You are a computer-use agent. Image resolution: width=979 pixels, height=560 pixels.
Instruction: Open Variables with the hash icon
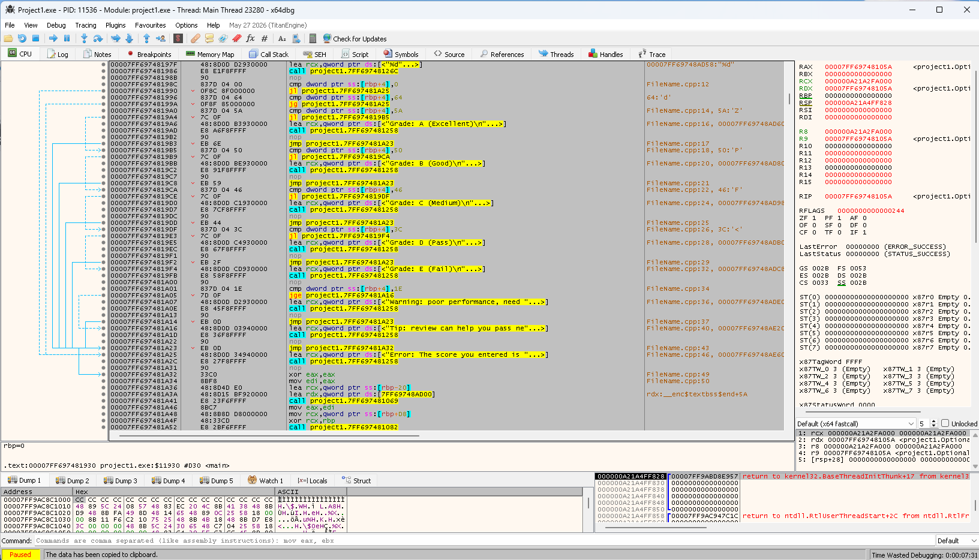265,38
